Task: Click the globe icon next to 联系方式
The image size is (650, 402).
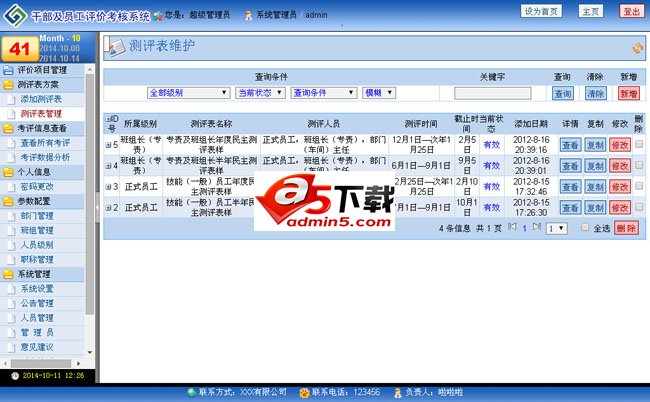Action: click(x=192, y=392)
